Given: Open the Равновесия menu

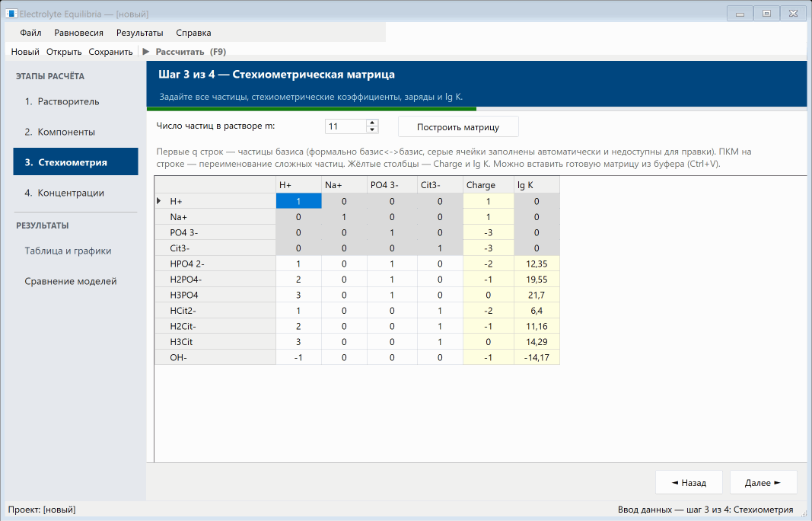Looking at the screenshot, I should (78, 33).
